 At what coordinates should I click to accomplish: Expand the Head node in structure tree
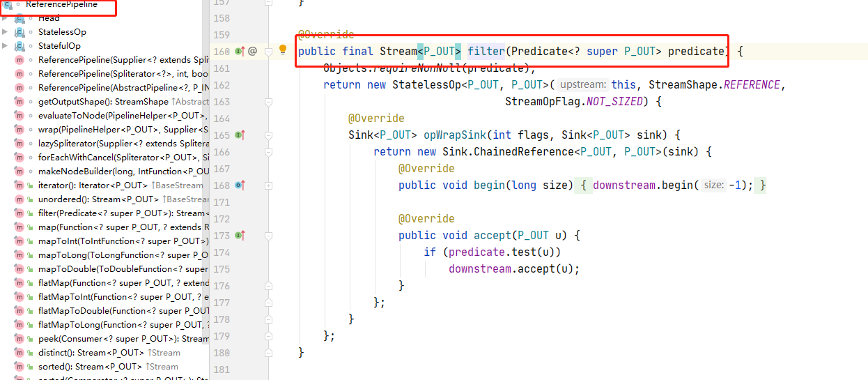pyautogui.click(x=6, y=18)
